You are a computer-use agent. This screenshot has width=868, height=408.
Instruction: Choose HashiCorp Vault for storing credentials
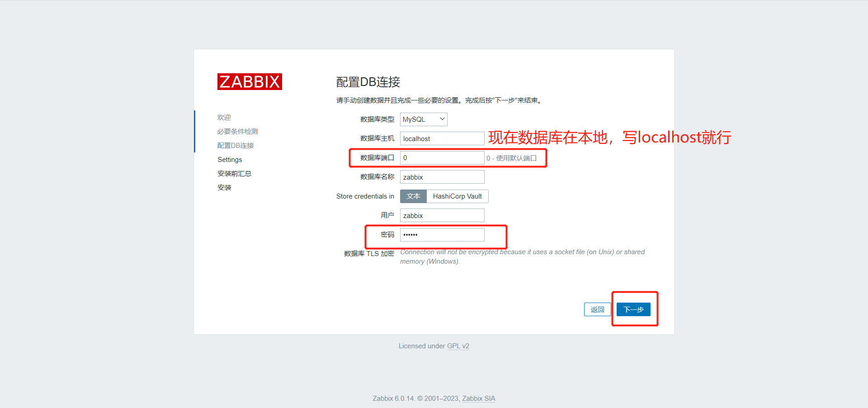458,196
